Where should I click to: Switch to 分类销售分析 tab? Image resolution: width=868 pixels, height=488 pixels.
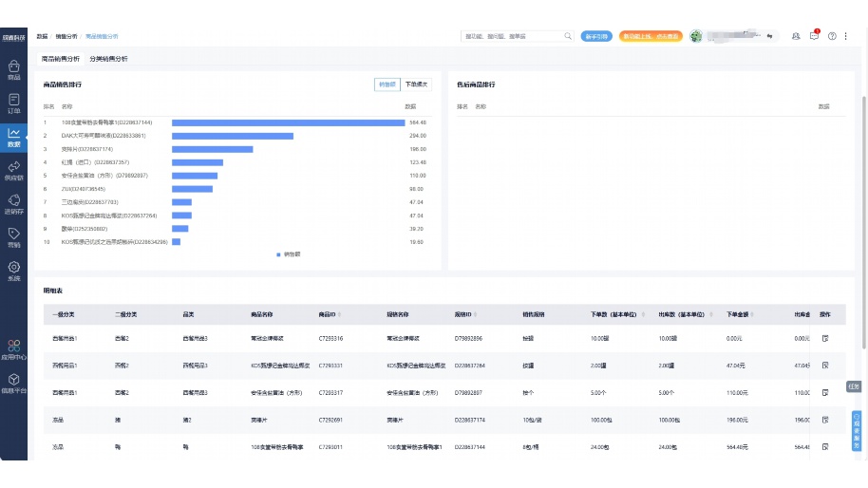pos(108,59)
